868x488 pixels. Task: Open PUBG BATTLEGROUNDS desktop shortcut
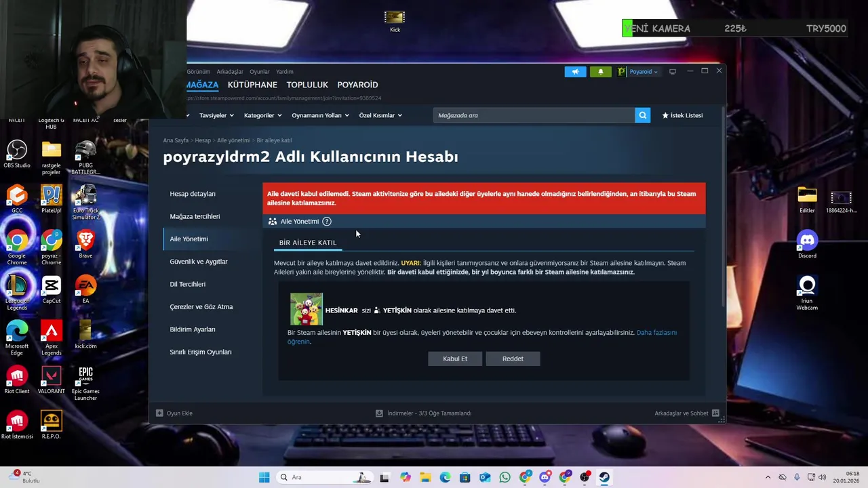[85, 157]
